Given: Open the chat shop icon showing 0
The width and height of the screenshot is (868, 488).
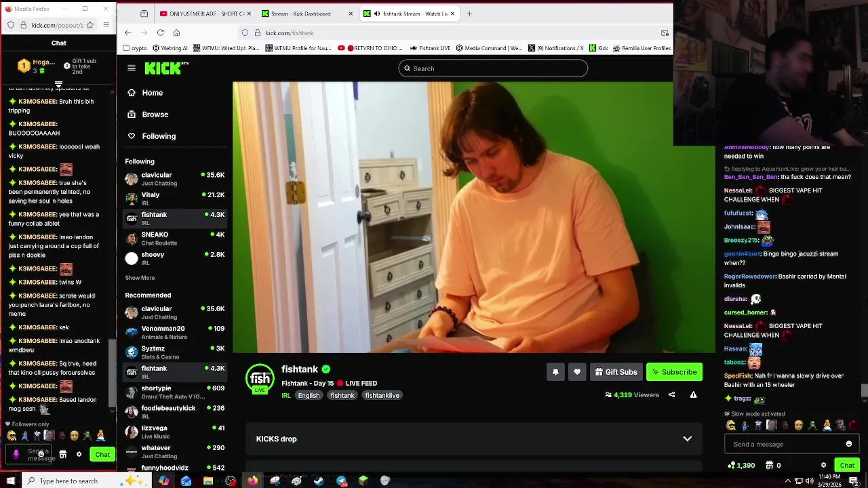Looking at the screenshot, I should (773, 465).
